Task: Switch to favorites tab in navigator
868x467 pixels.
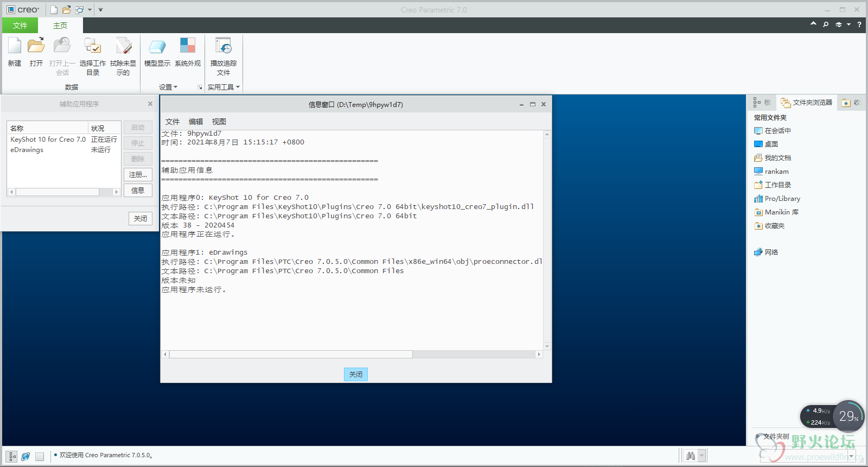Action: pyautogui.click(x=851, y=103)
